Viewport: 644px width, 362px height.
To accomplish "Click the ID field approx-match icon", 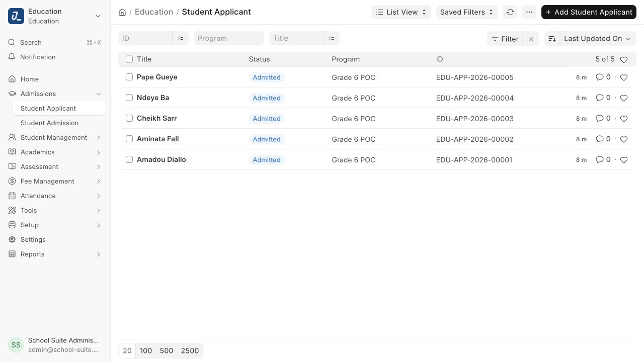I will [181, 38].
